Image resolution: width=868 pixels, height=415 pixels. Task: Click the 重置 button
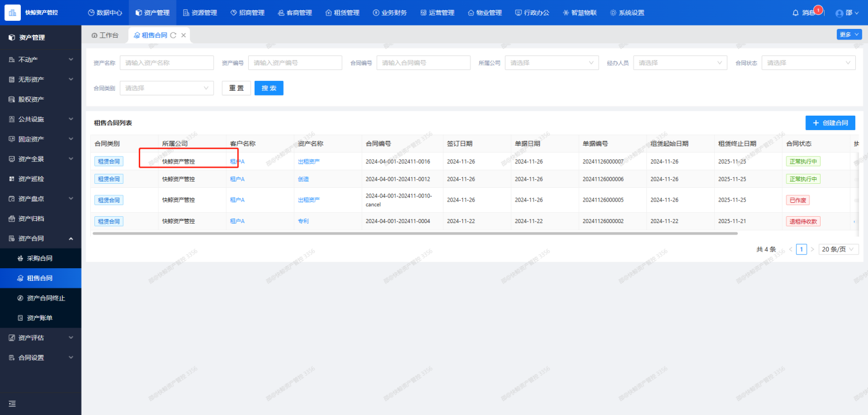click(x=236, y=88)
